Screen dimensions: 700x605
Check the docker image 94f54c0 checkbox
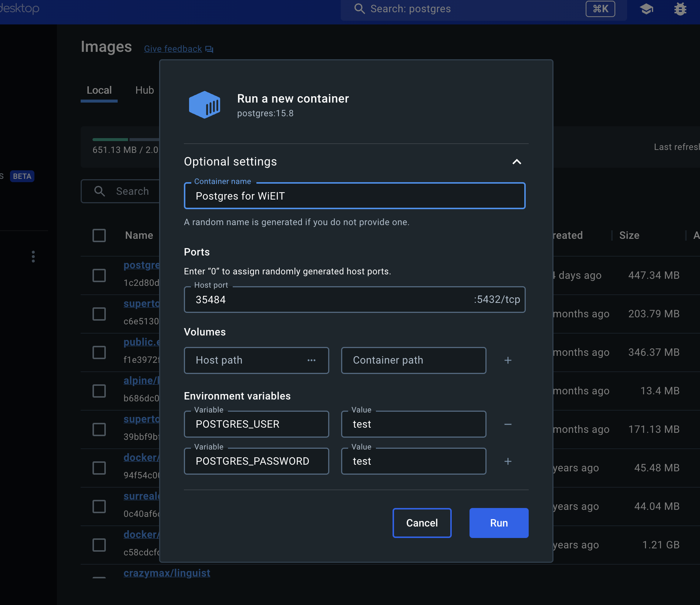point(99,468)
